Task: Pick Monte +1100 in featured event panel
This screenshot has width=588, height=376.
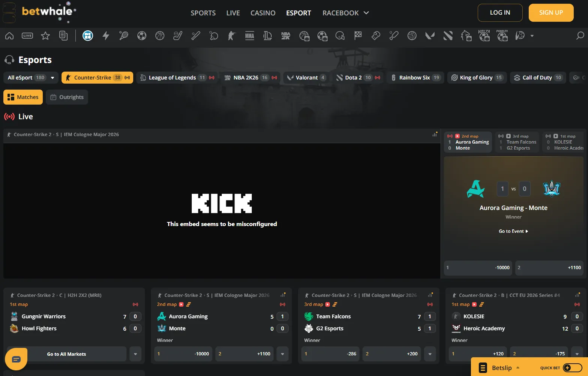Action: click(549, 268)
